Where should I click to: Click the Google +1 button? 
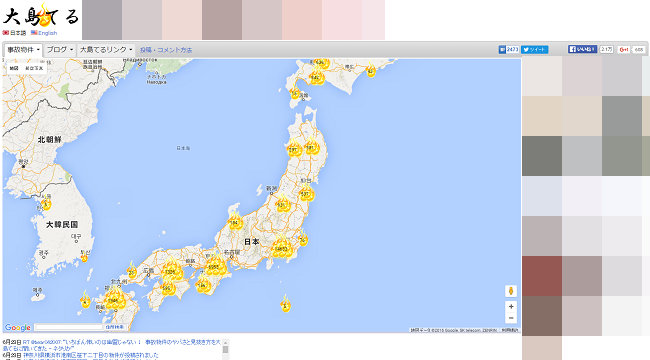pos(623,49)
